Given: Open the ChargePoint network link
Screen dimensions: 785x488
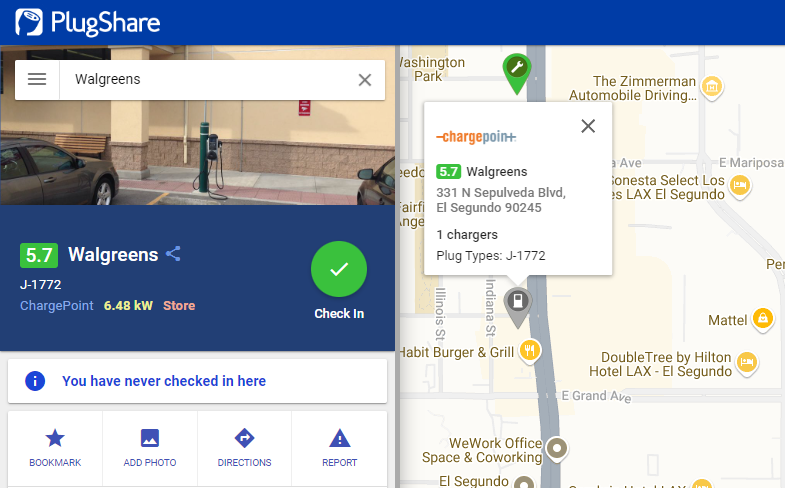Looking at the screenshot, I should 57,306.
